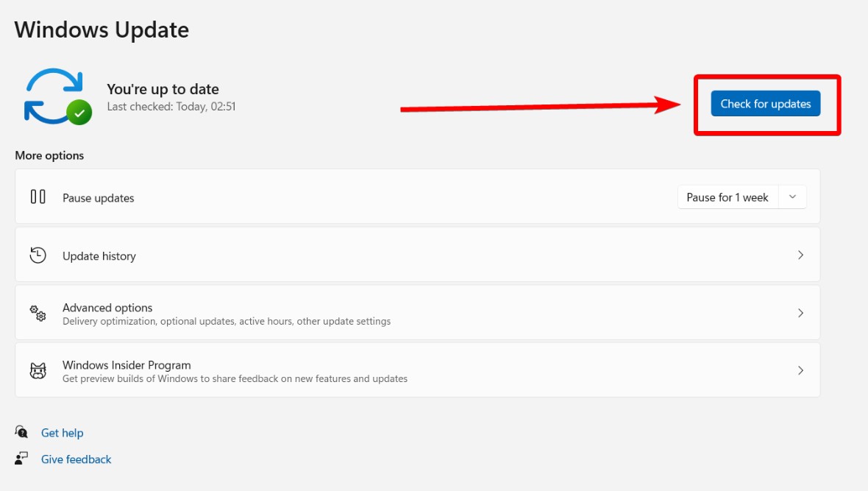This screenshot has width=868, height=491.
Task: Click the Update history clock icon
Action: click(x=38, y=255)
